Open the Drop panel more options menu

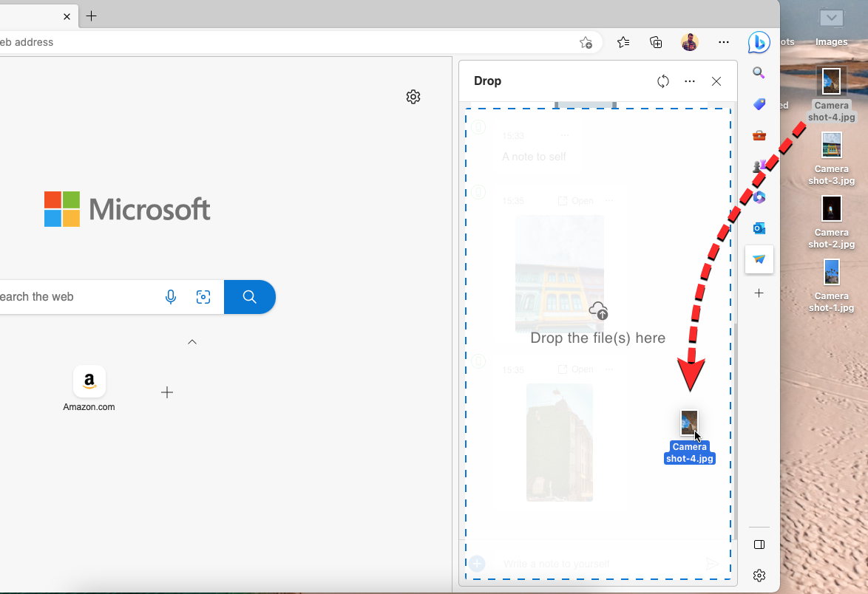click(690, 81)
